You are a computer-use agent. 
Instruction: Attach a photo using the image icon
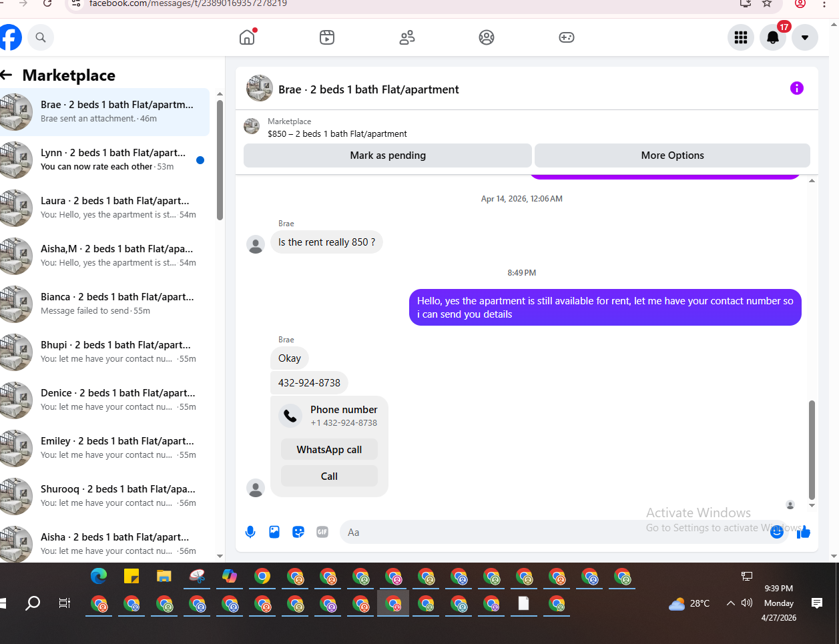(x=274, y=532)
